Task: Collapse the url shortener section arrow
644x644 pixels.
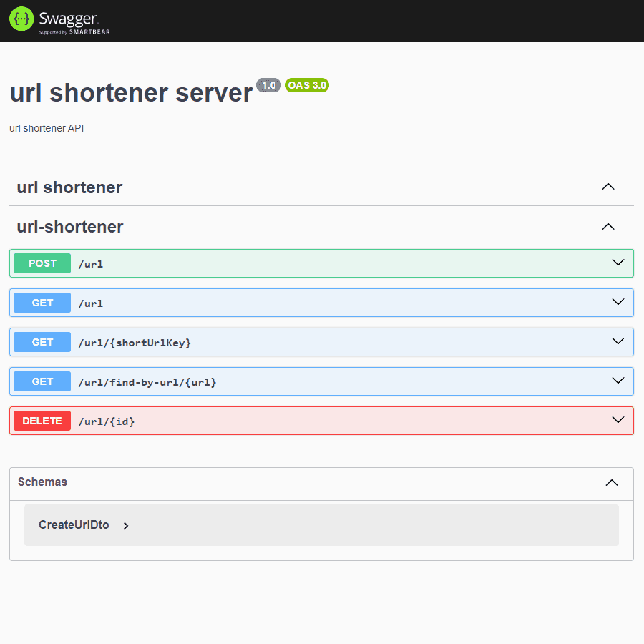Action: 608,187
